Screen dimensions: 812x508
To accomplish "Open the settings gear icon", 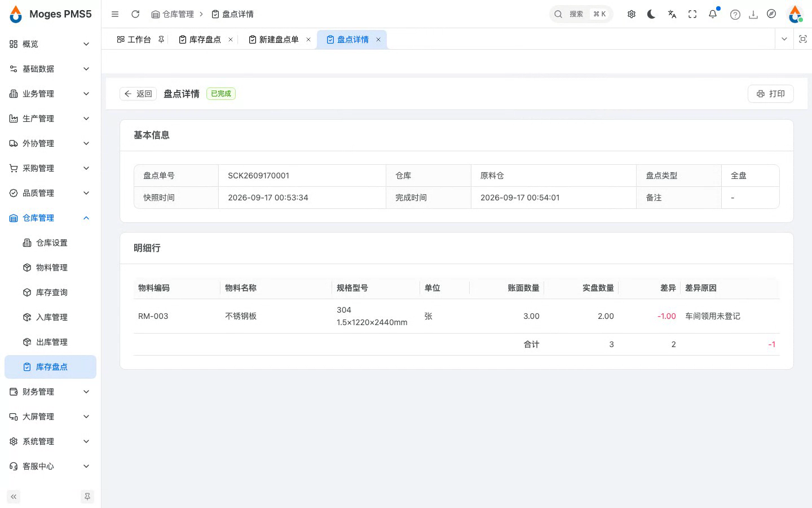I will tap(632, 14).
